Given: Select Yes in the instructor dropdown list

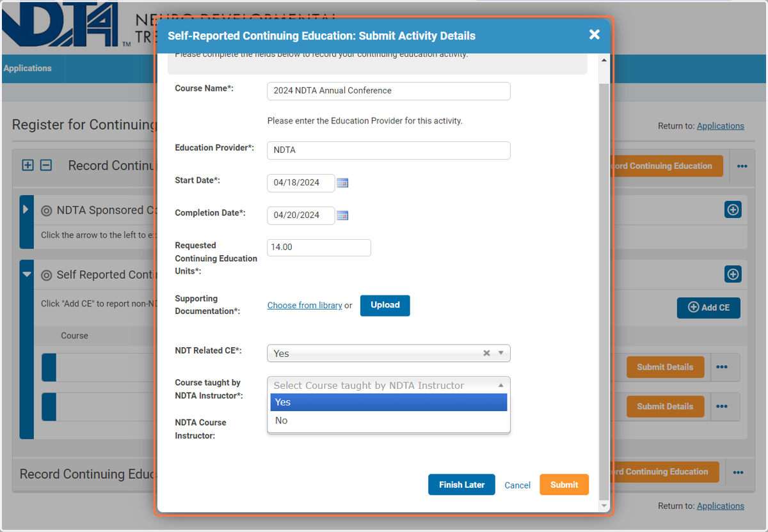Looking at the screenshot, I should 388,402.
